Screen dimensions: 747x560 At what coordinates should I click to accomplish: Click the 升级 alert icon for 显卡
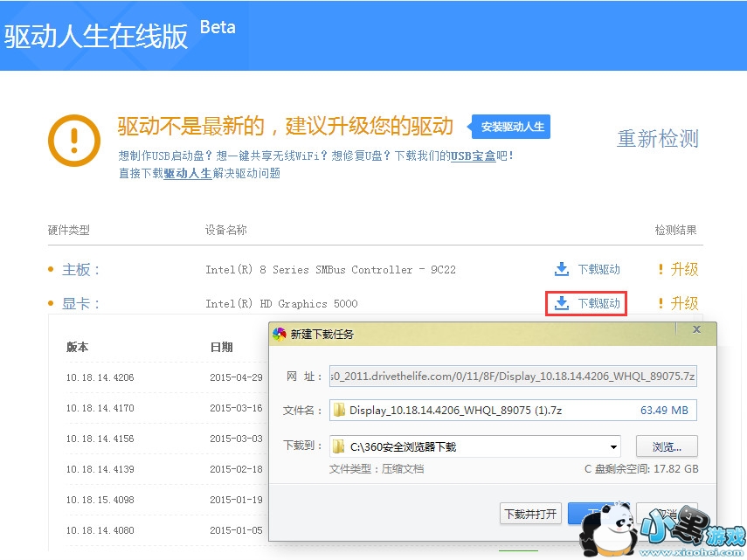(661, 303)
